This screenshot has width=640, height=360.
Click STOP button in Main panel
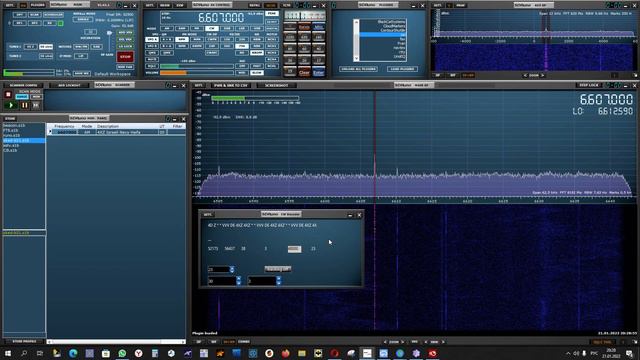point(125,57)
